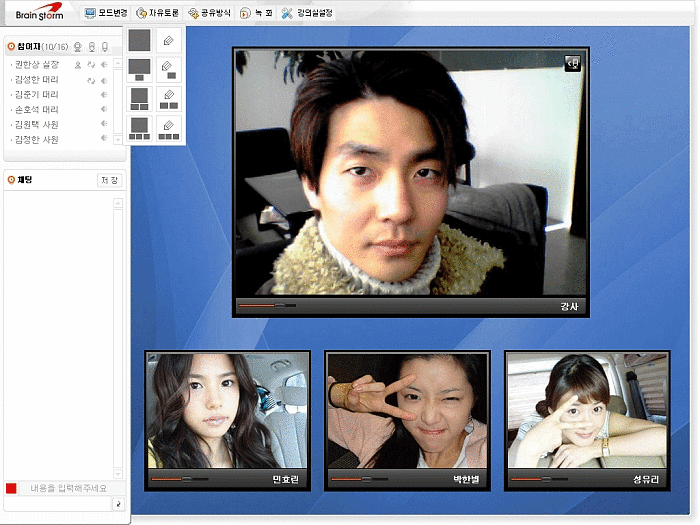The width and height of the screenshot is (700, 525).
Task: Toggle speaker for 김성한 대리
Action: coord(103,79)
